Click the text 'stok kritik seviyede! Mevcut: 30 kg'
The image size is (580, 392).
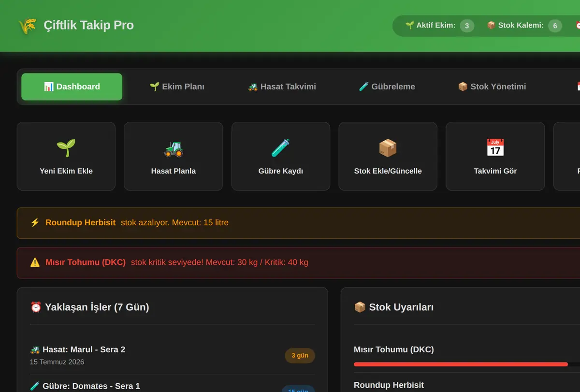click(194, 262)
